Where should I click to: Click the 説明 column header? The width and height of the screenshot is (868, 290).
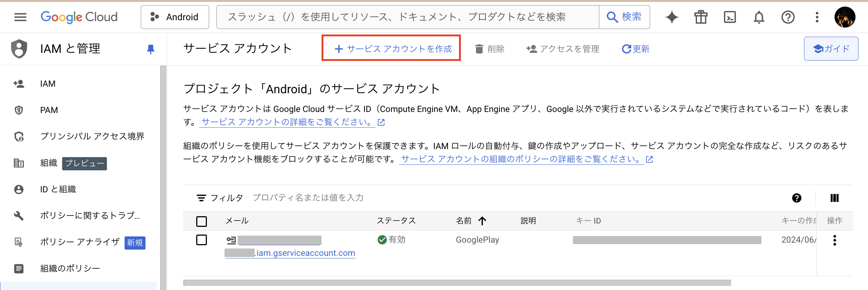(x=528, y=221)
